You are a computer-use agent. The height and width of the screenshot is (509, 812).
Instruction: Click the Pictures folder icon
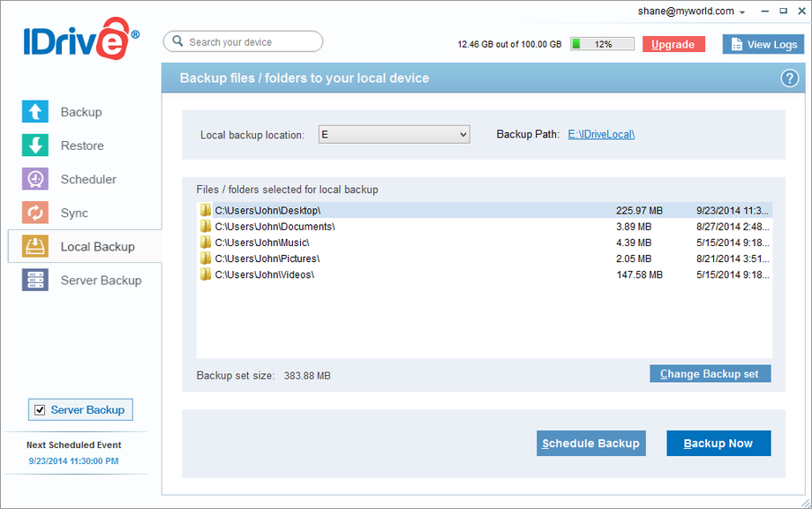(x=206, y=258)
